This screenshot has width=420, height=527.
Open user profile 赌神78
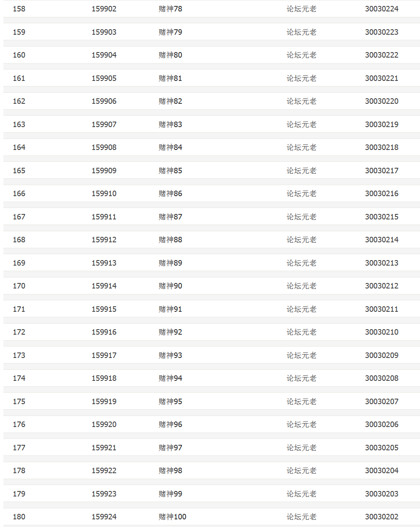[170, 9]
